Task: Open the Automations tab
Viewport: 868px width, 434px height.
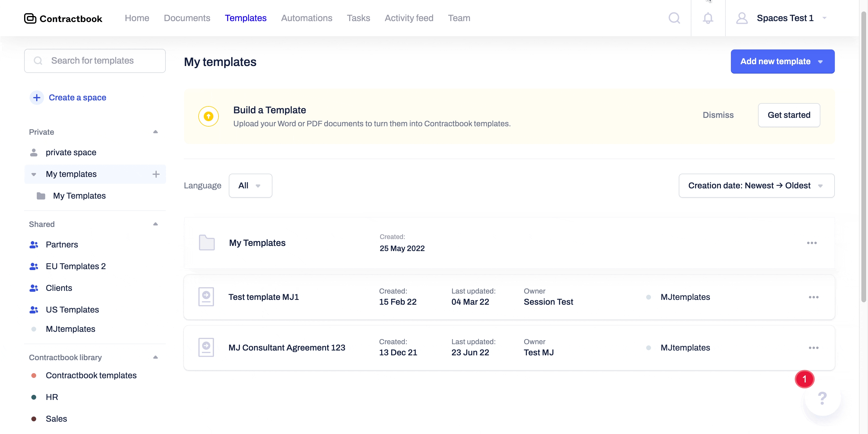Action: click(307, 18)
